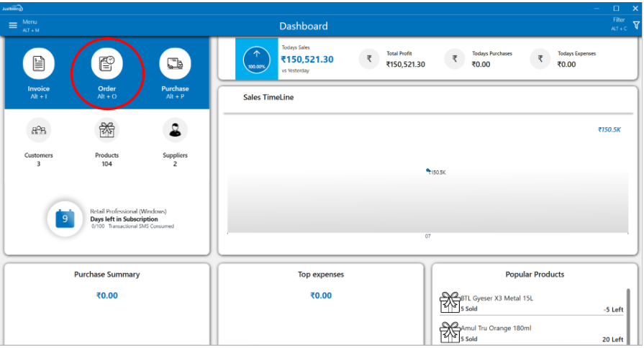The height and width of the screenshot is (348, 644).
Task: Click the rupee icon beside Todays Expenses
Action: 540,59
